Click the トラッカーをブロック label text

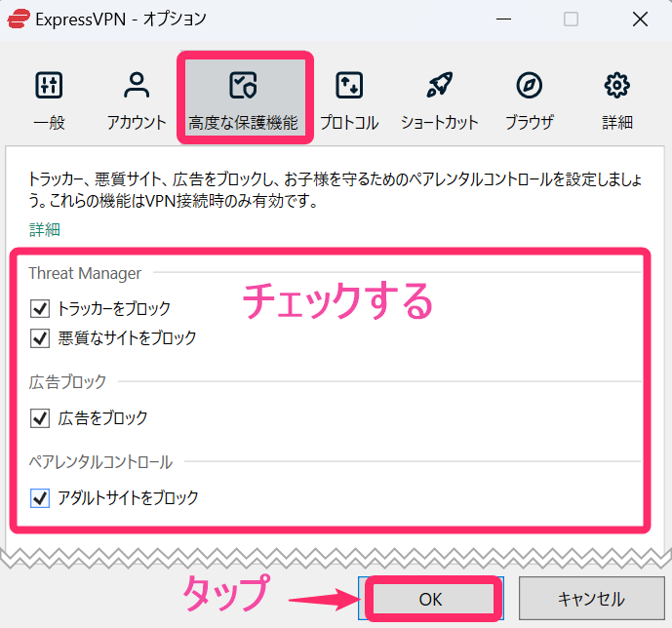pyautogui.click(x=114, y=308)
